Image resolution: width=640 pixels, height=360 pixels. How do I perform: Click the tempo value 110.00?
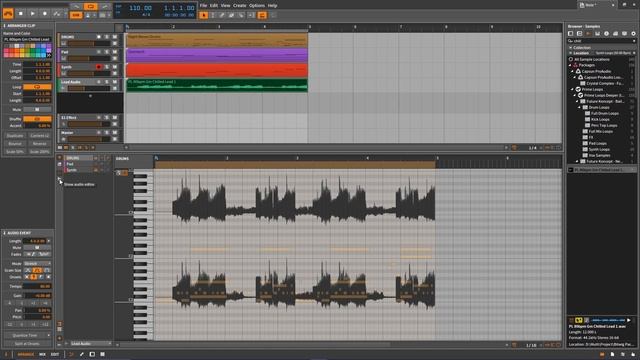[x=140, y=8]
